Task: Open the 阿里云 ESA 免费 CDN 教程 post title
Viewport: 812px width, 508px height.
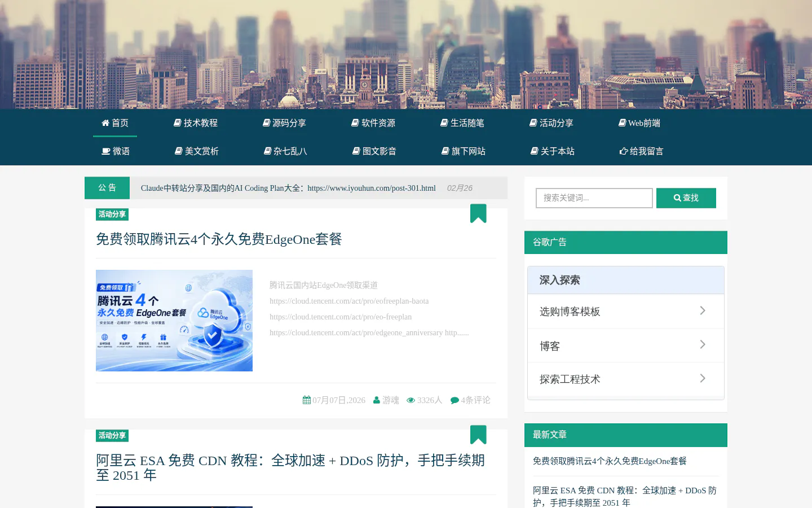Action: (290, 468)
